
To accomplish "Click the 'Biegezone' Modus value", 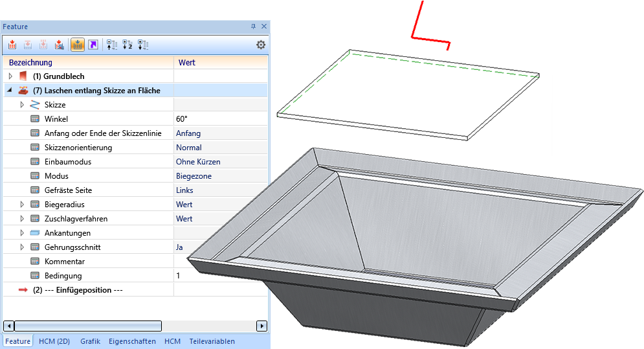I will [x=194, y=176].
